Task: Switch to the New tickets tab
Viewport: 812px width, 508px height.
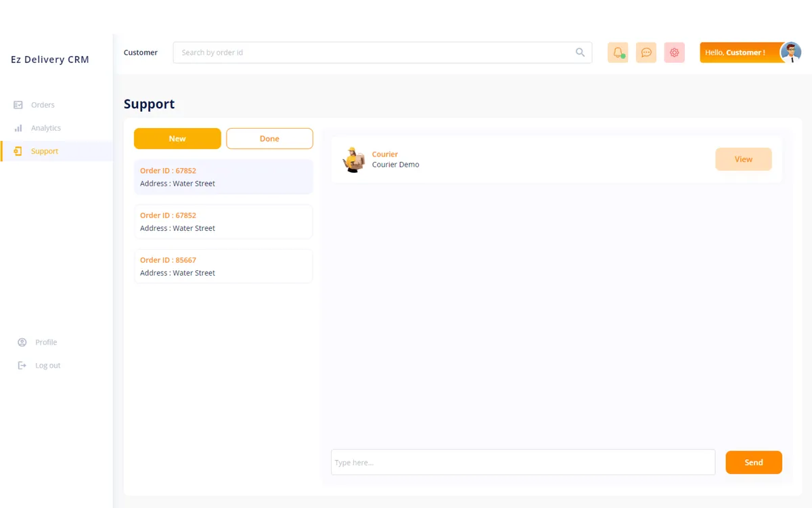Action: 177,138
